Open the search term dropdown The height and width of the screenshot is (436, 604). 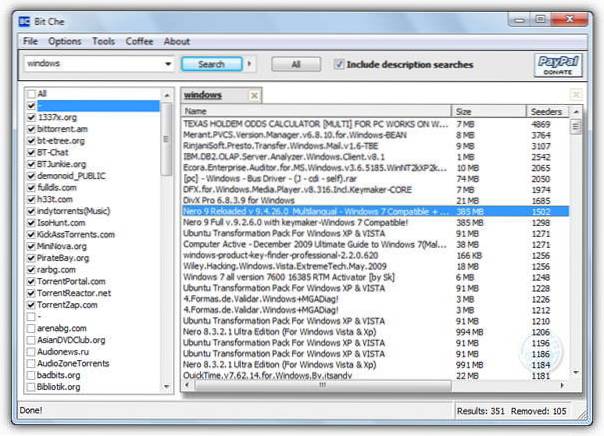166,64
